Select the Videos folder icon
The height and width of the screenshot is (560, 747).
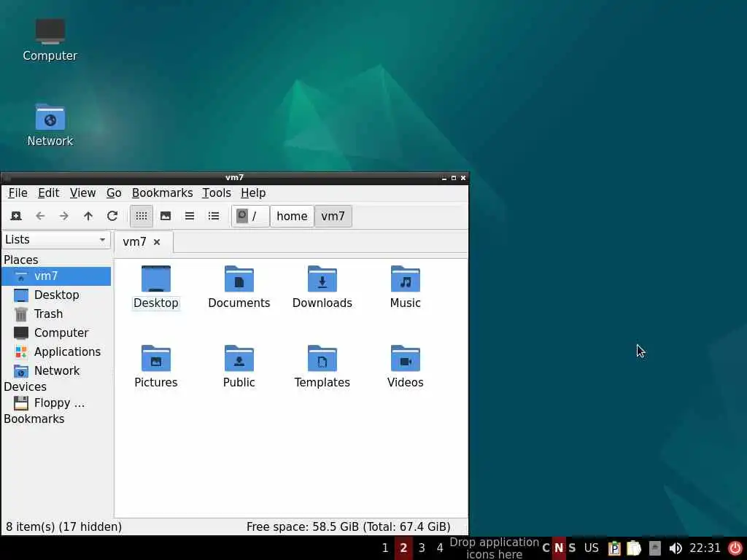(406, 367)
